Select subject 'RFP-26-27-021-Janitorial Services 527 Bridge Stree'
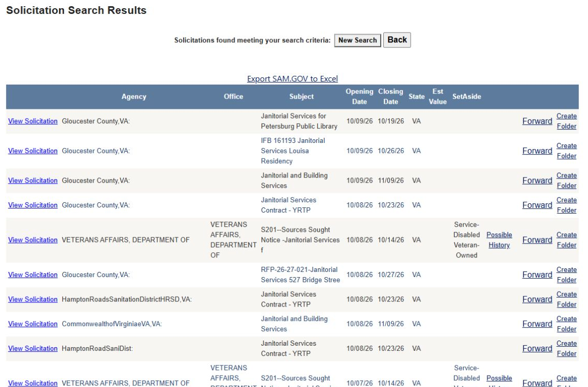588x387 pixels. coord(300,275)
